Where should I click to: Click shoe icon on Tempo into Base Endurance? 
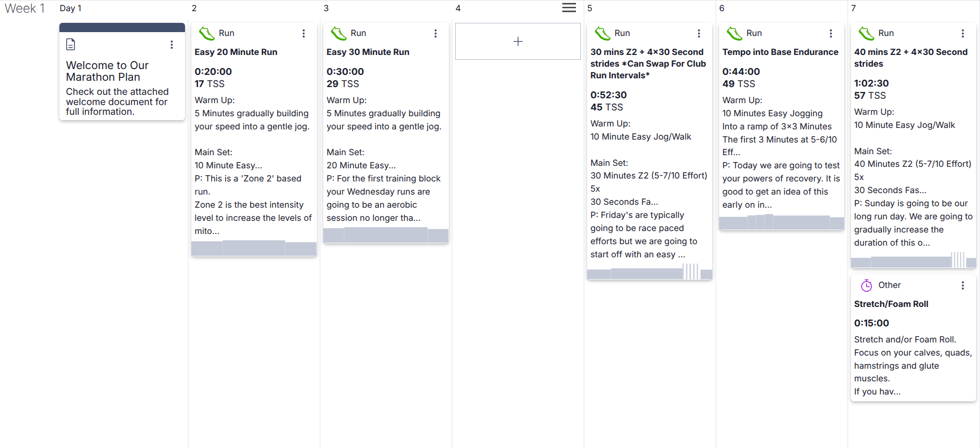coord(735,34)
